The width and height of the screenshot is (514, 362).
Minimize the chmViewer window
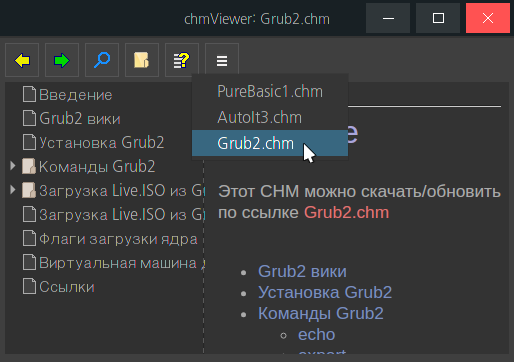(x=388, y=18)
